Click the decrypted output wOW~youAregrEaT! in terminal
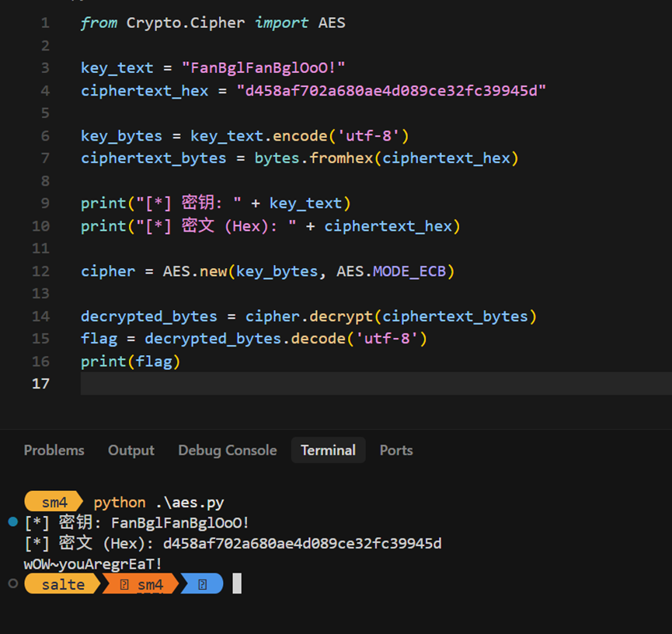Viewport: 672px width, 634px height. [x=93, y=563]
